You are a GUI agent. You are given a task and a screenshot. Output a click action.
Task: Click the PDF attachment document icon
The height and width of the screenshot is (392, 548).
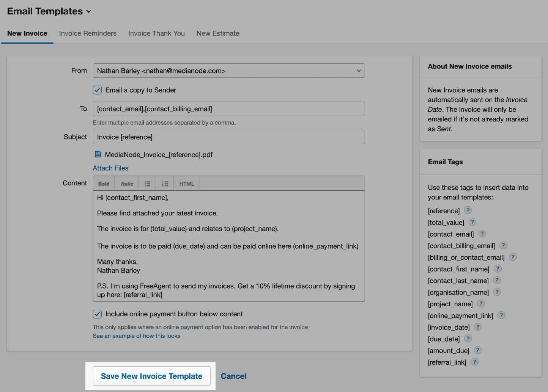98,154
